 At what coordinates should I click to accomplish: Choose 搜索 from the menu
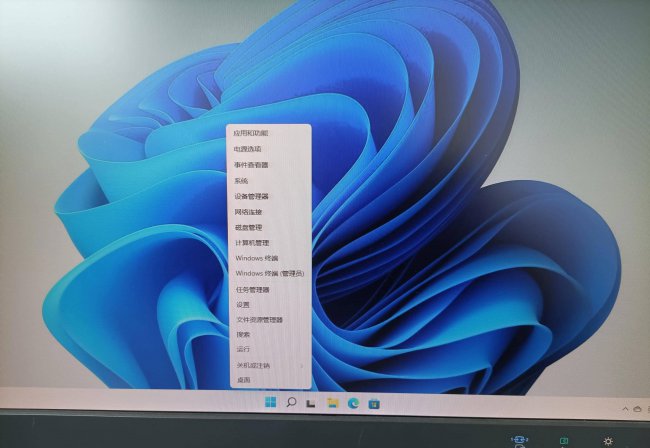pyautogui.click(x=270, y=335)
